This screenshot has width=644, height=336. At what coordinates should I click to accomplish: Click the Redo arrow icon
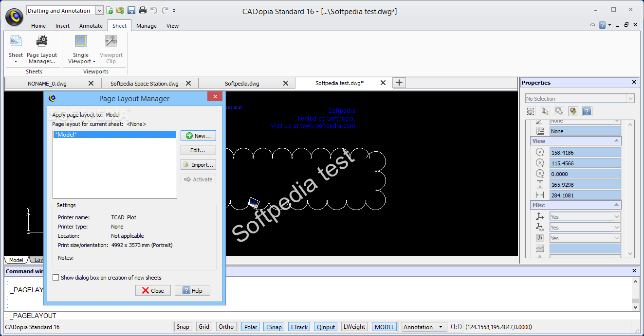click(165, 10)
